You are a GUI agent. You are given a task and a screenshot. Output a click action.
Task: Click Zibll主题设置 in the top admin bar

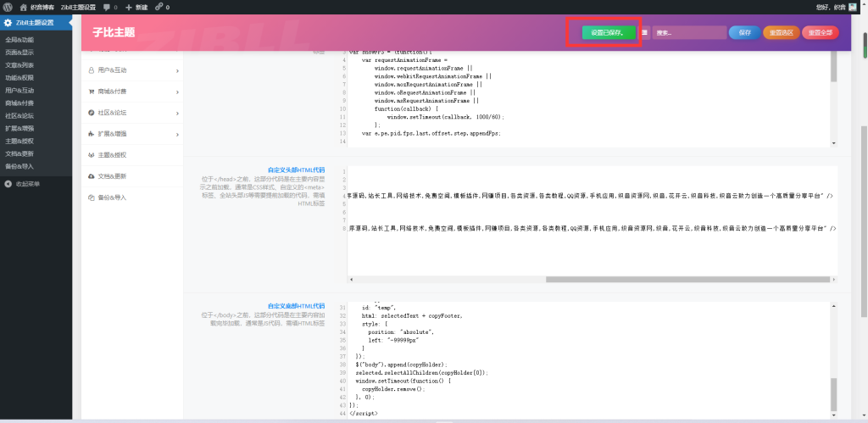(78, 8)
